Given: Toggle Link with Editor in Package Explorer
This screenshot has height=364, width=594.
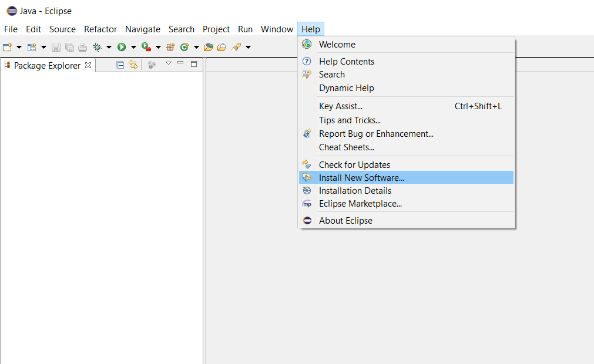Looking at the screenshot, I should [x=133, y=65].
